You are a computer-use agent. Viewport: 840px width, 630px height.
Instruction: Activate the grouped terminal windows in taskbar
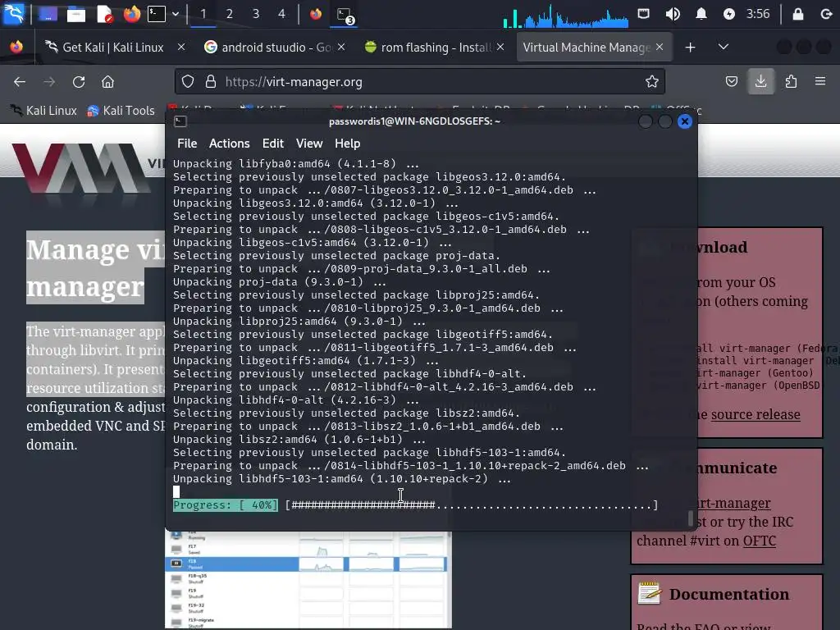(345, 15)
